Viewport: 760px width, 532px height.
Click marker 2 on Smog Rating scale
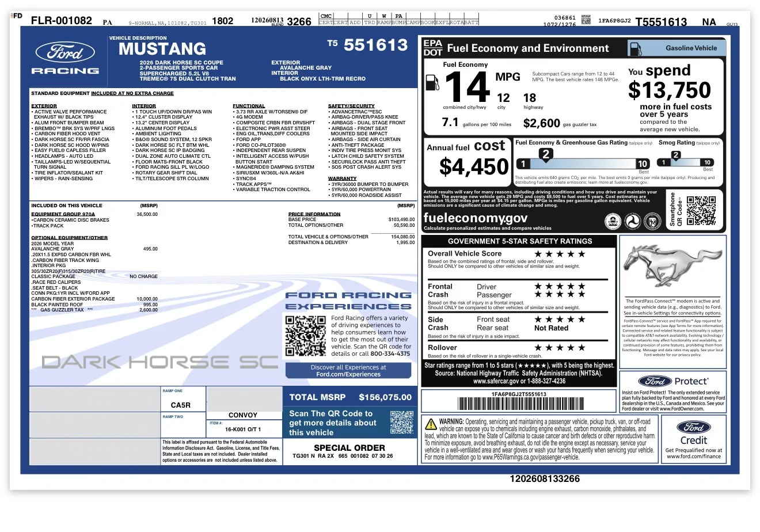tap(676, 155)
